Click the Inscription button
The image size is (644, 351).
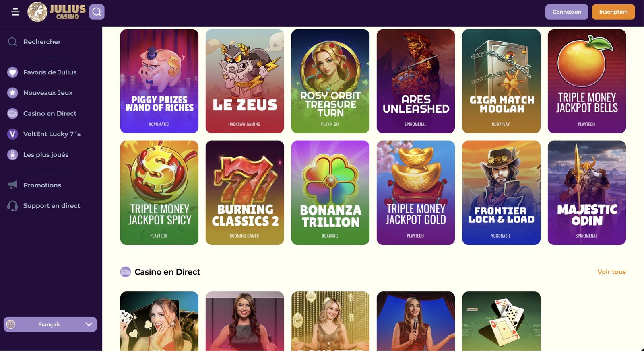click(x=613, y=12)
